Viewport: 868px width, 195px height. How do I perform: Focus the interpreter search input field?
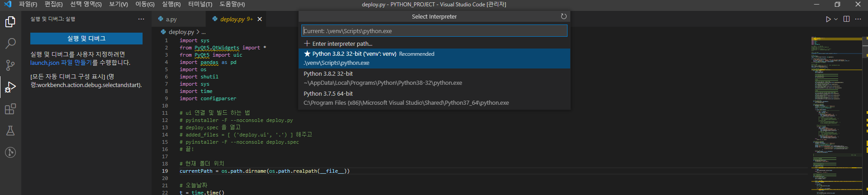(434, 31)
